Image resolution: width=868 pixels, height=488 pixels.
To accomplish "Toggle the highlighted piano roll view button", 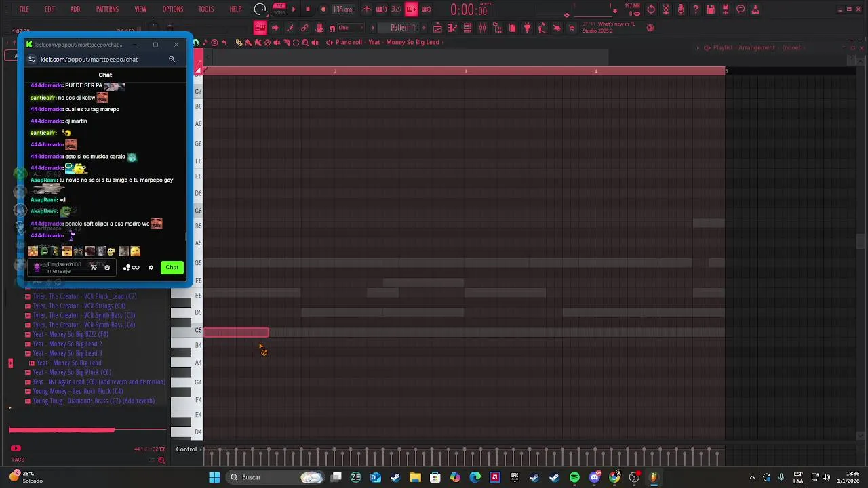I will [x=260, y=28].
